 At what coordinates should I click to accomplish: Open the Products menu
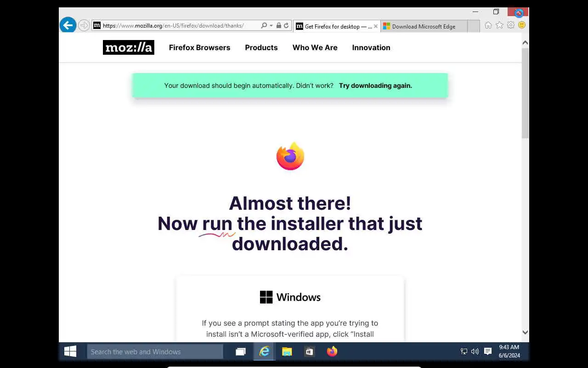[x=261, y=47]
